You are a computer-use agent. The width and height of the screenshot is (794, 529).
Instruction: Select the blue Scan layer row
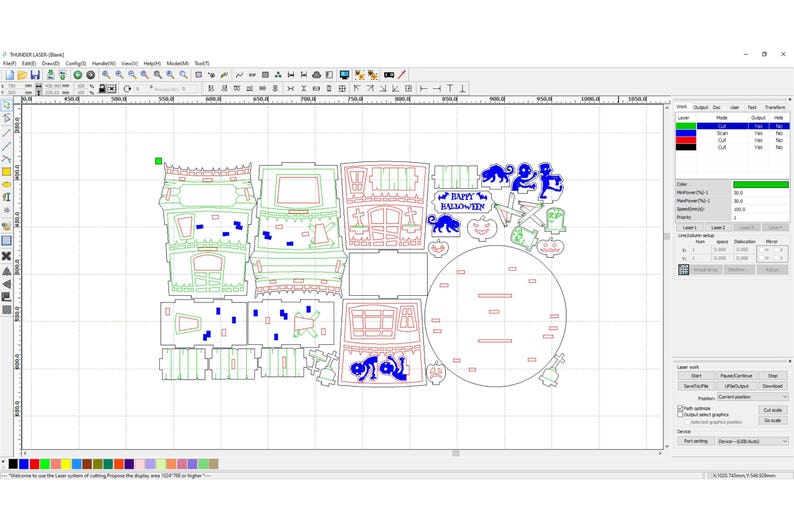pos(732,133)
